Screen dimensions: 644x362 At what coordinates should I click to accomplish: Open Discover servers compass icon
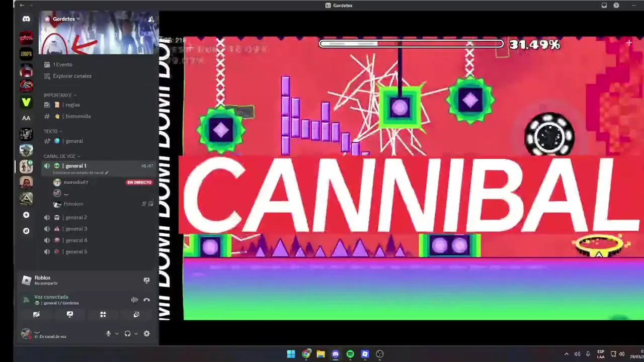coord(26,231)
